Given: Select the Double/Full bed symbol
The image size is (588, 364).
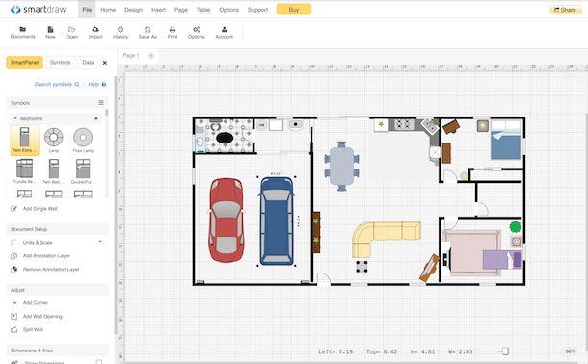Looking at the screenshot, I should 83,171.
